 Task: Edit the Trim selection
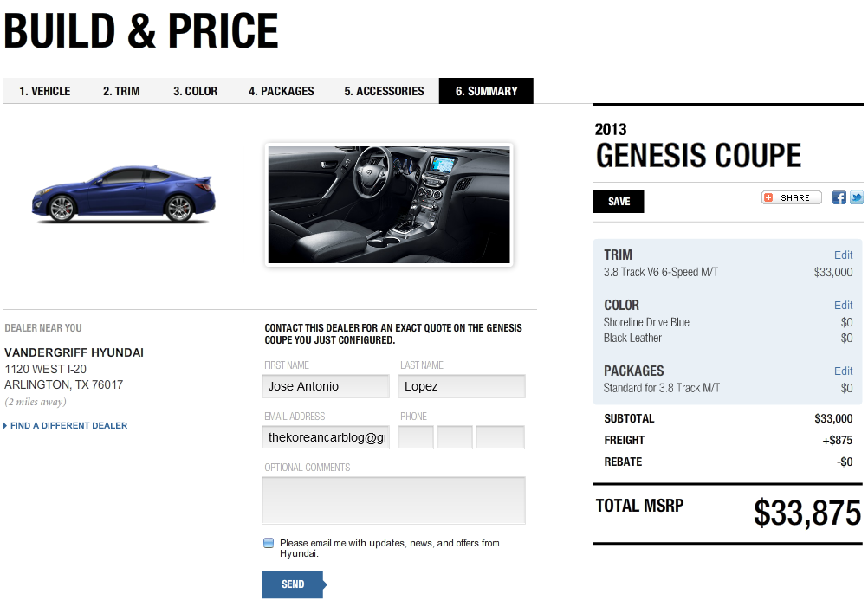click(843, 255)
